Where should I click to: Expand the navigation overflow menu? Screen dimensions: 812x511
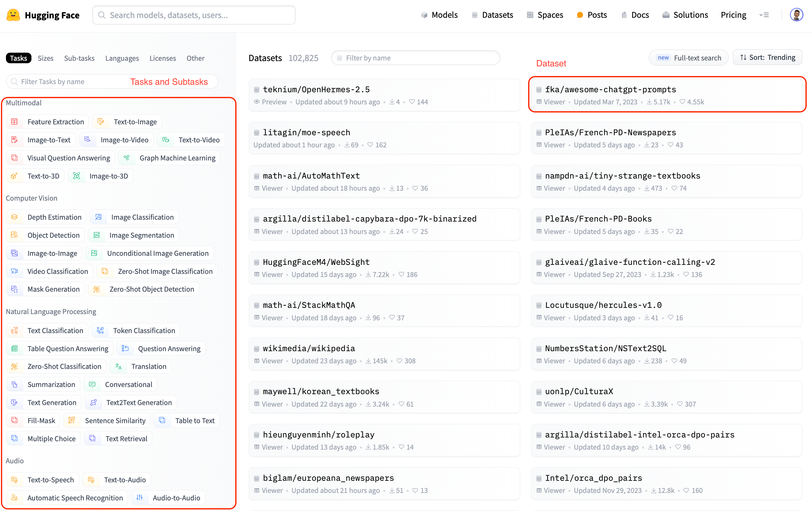[x=764, y=15]
